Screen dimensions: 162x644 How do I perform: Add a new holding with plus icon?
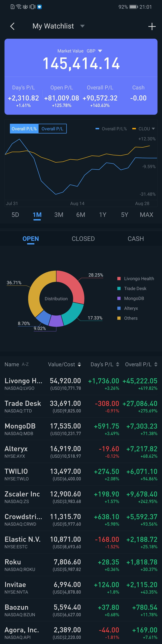[152, 26]
